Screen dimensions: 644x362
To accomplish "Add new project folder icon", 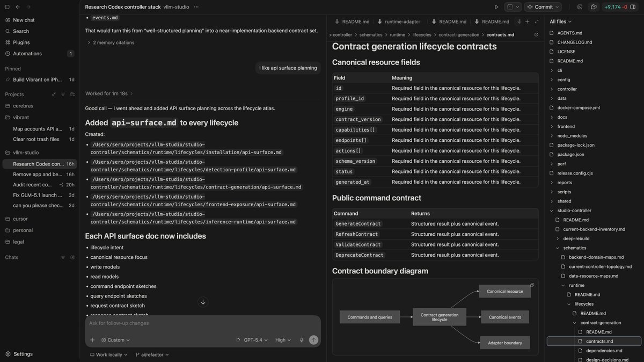I will click(x=72, y=95).
